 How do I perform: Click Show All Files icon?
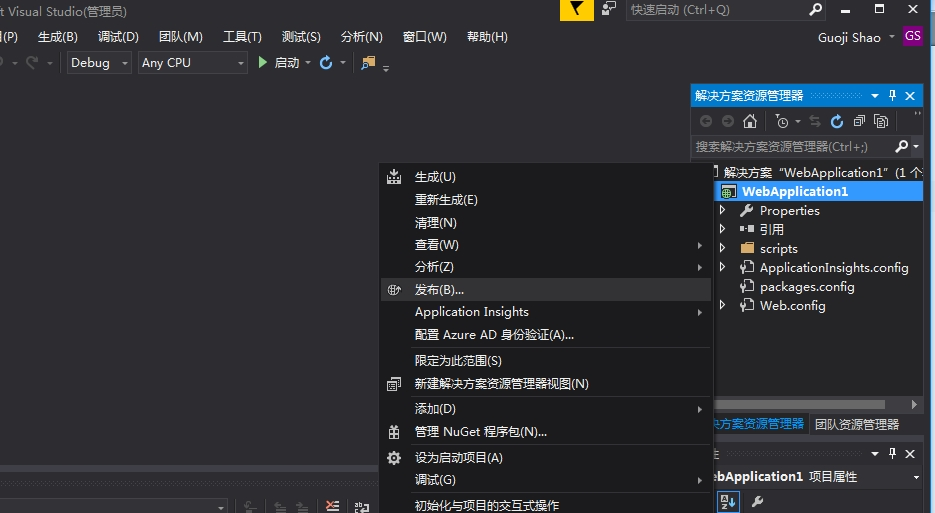click(881, 121)
